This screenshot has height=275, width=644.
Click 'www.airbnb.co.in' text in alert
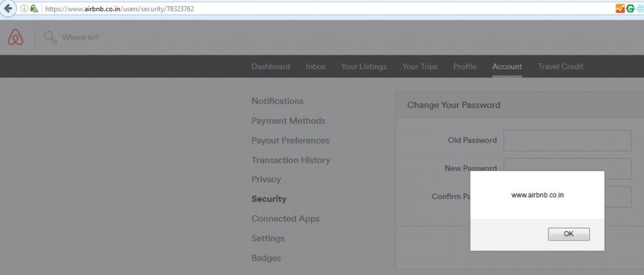537,195
